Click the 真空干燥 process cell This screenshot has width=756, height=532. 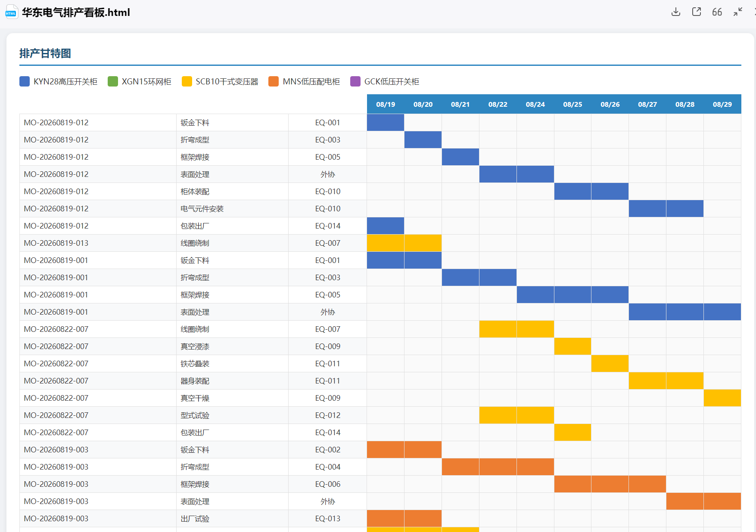point(233,398)
